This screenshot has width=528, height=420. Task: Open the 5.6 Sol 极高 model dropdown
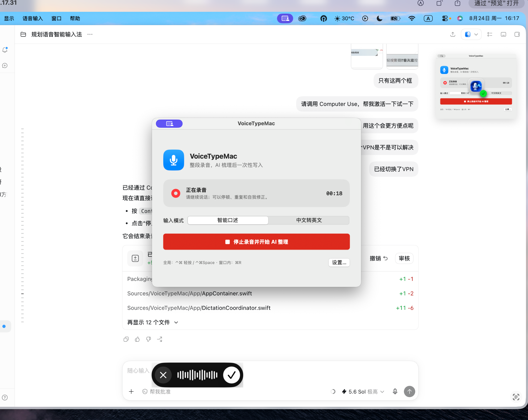363,392
